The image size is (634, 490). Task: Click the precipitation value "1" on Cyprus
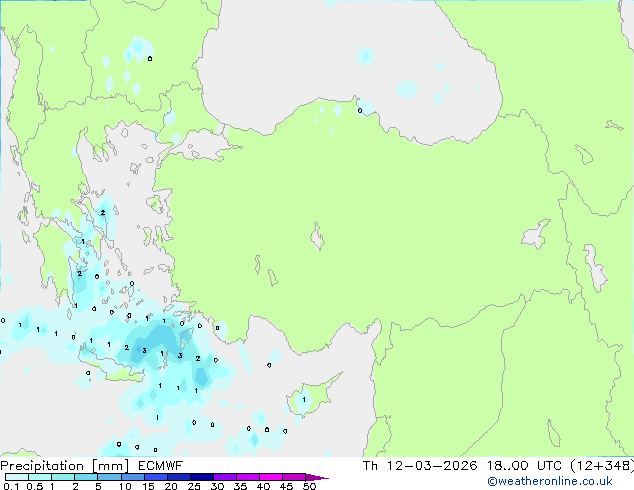(304, 400)
